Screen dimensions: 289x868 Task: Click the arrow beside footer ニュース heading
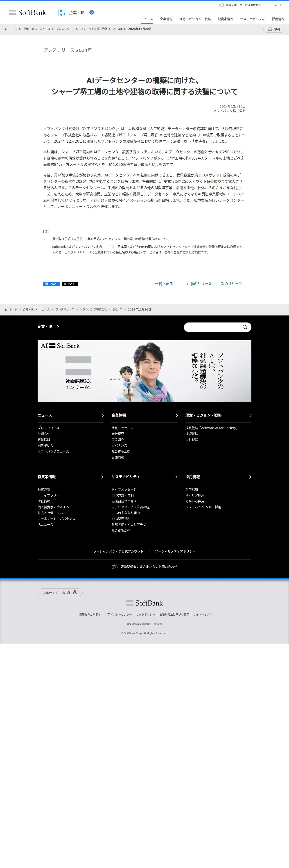[102, 416]
